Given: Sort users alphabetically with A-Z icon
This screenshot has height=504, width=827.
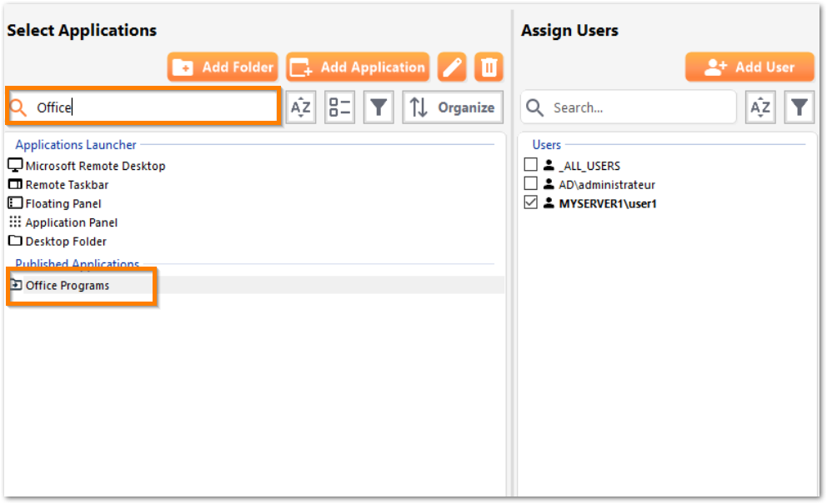Looking at the screenshot, I should tap(759, 107).
